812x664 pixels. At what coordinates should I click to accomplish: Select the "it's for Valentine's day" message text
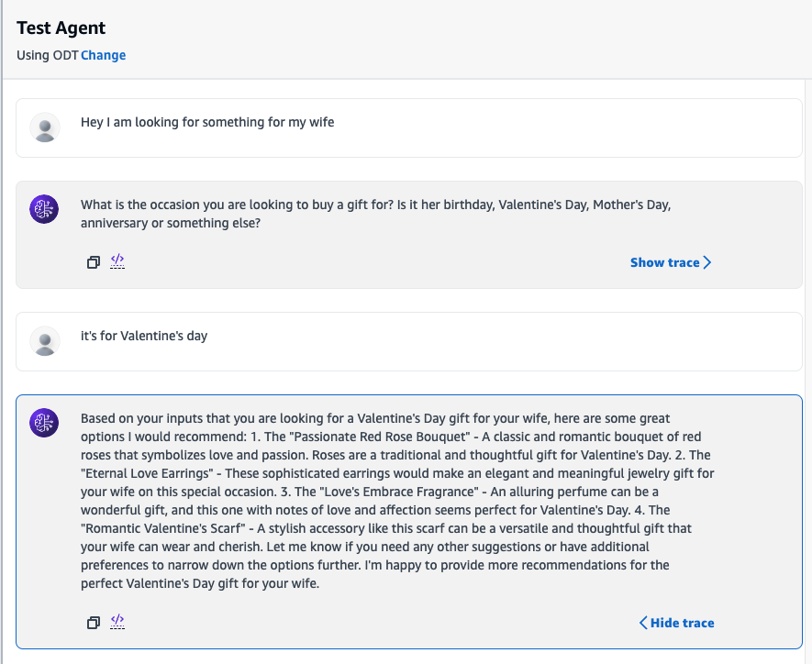click(144, 336)
